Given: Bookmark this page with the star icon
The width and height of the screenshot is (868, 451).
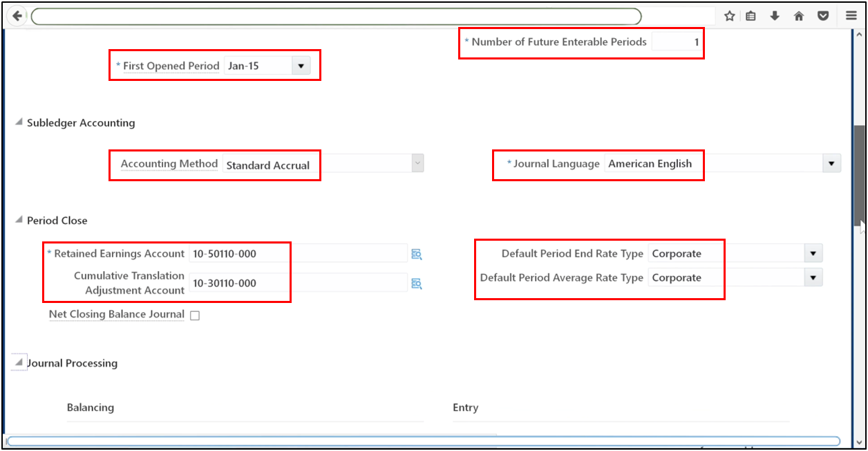Looking at the screenshot, I should pos(730,15).
